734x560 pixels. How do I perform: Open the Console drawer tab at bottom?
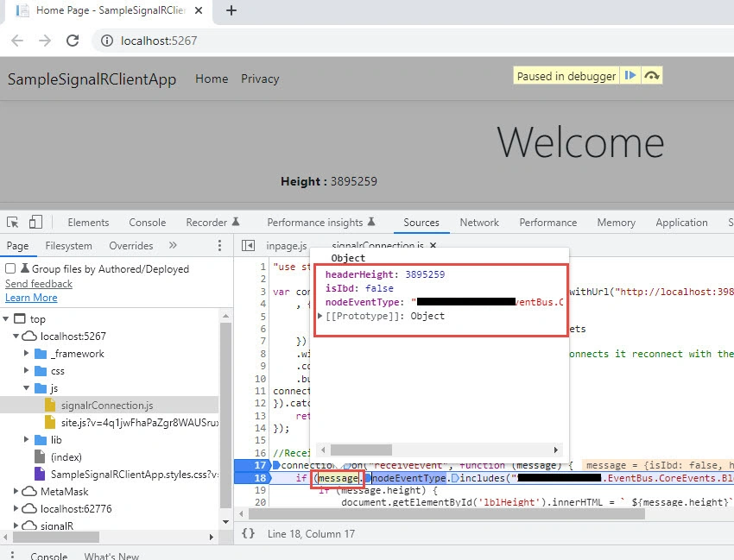pos(48,556)
